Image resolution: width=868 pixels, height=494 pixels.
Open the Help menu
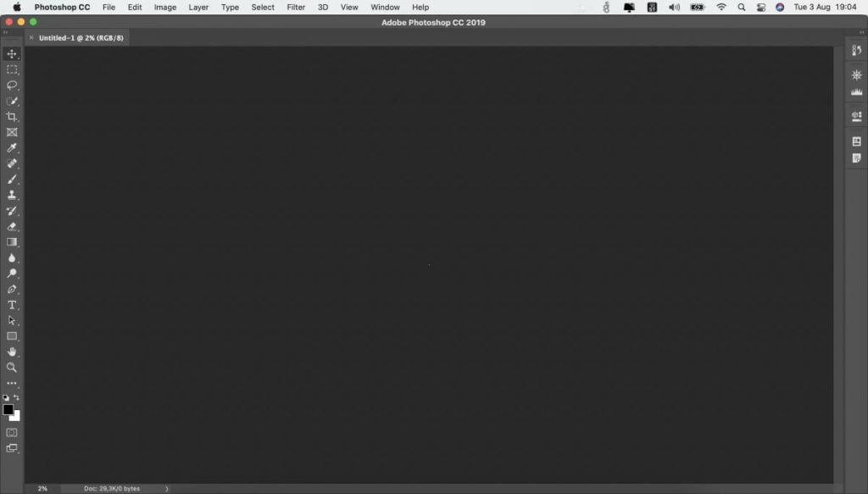(x=420, y=7)
